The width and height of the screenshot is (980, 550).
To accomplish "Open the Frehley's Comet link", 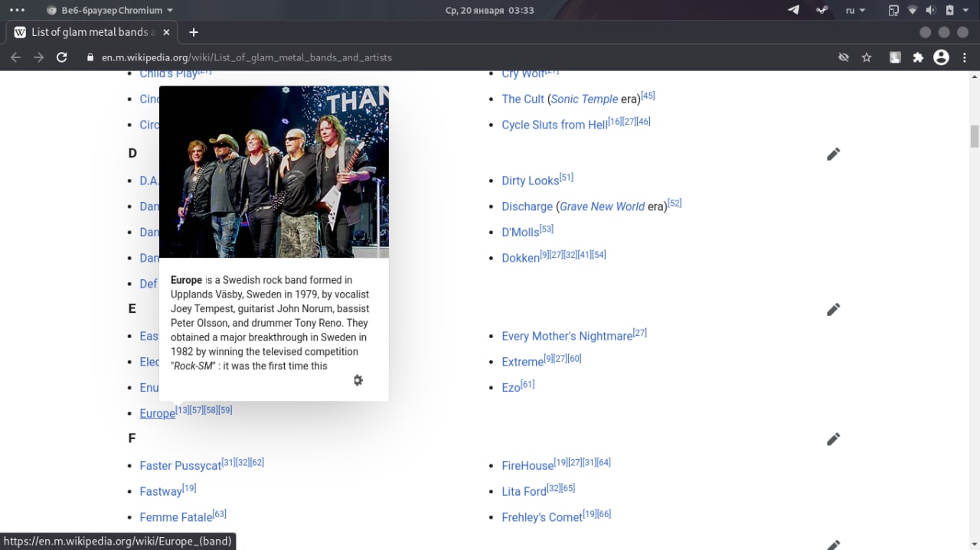I will tap(542, 517).
